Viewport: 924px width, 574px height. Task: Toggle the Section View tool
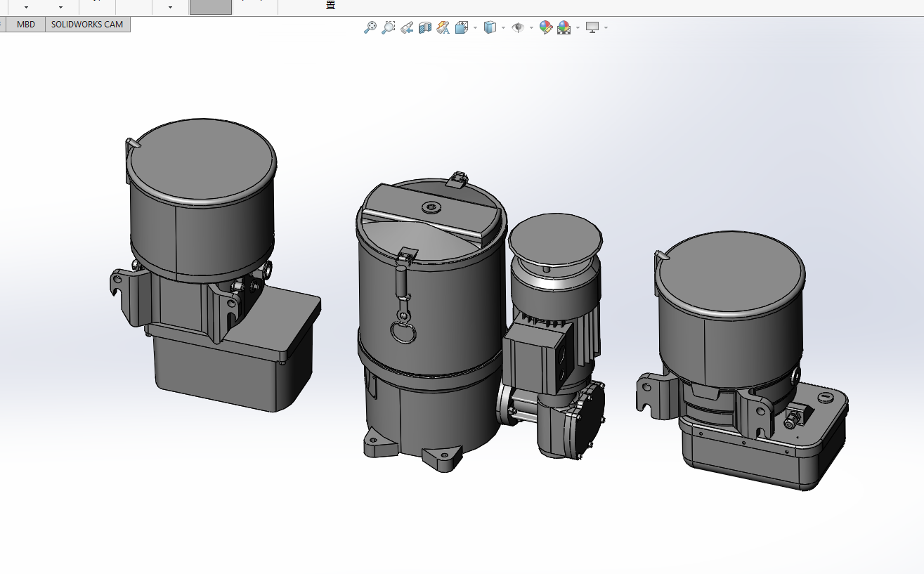tap(425, 28)
